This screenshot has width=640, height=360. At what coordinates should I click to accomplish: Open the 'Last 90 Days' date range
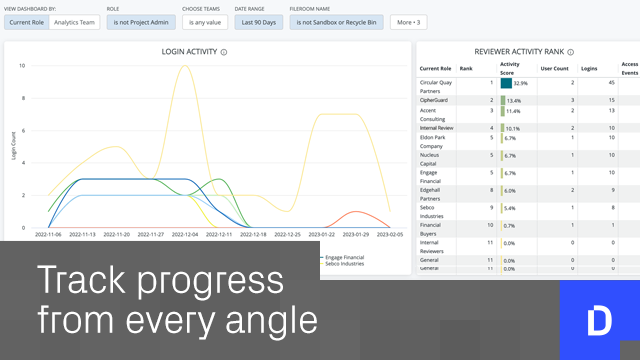(259, 22)
